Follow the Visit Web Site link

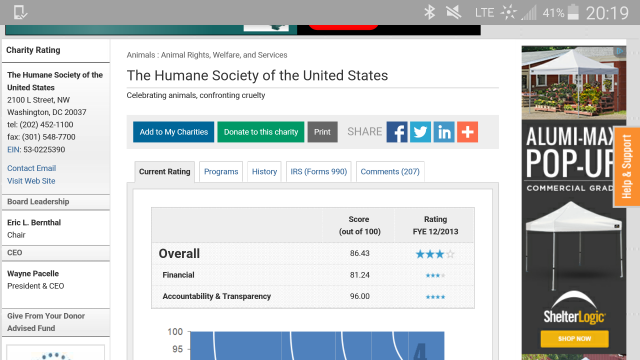click(31, 181)
